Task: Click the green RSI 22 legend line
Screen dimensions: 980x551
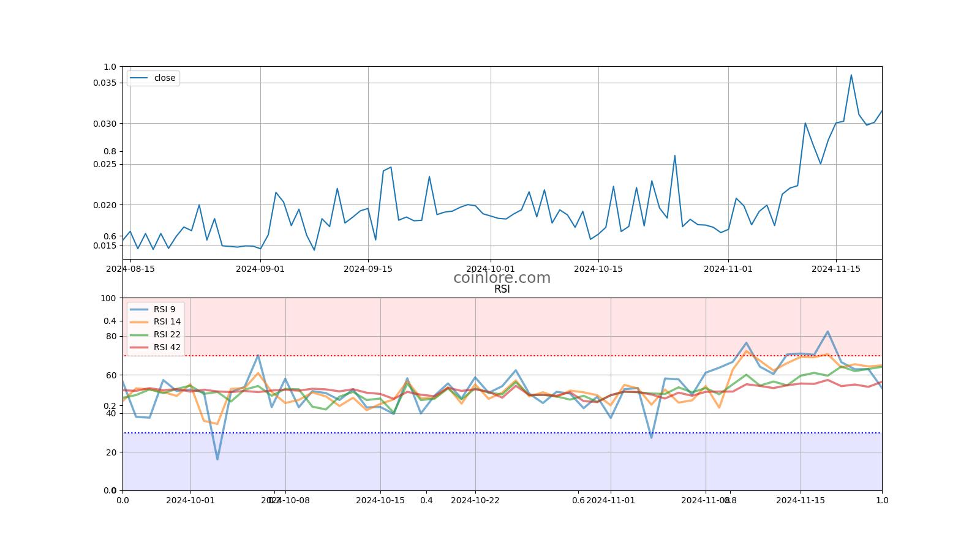Action: (139, 335)
